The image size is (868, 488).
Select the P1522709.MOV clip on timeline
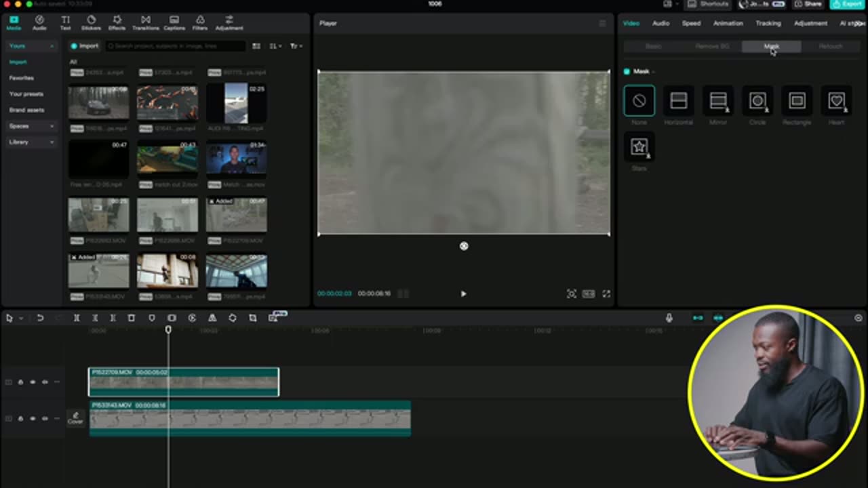(x=184, y=382)
